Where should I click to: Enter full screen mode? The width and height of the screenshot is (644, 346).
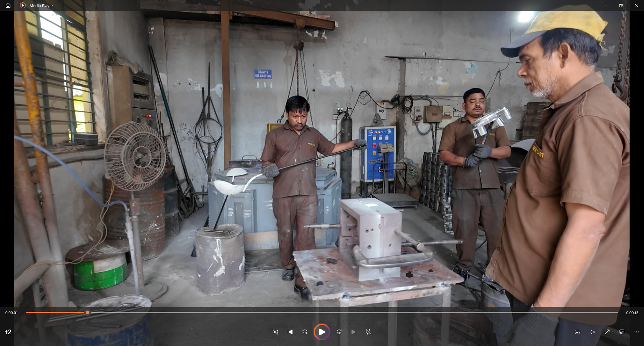pos(607,332)
